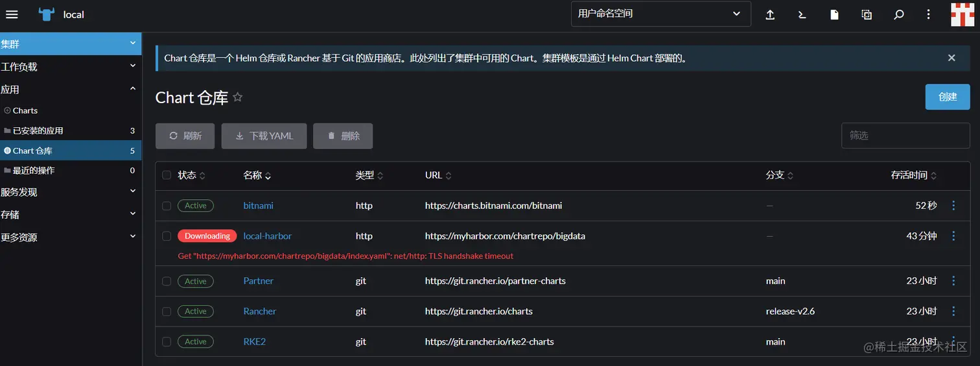Open the RKE2 repository link
This screenshot has height=366, width=980.
point(254,342)
